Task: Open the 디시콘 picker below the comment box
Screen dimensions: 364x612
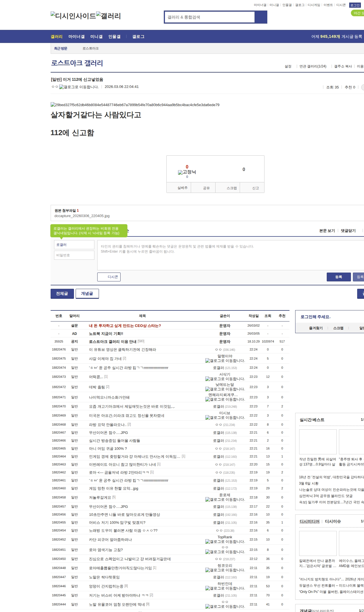Action: click(109, 277)
